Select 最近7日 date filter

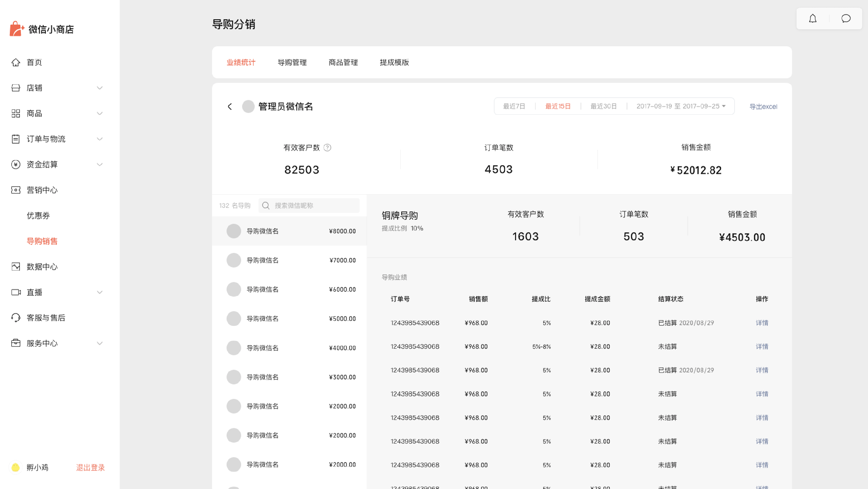point(514,106)
